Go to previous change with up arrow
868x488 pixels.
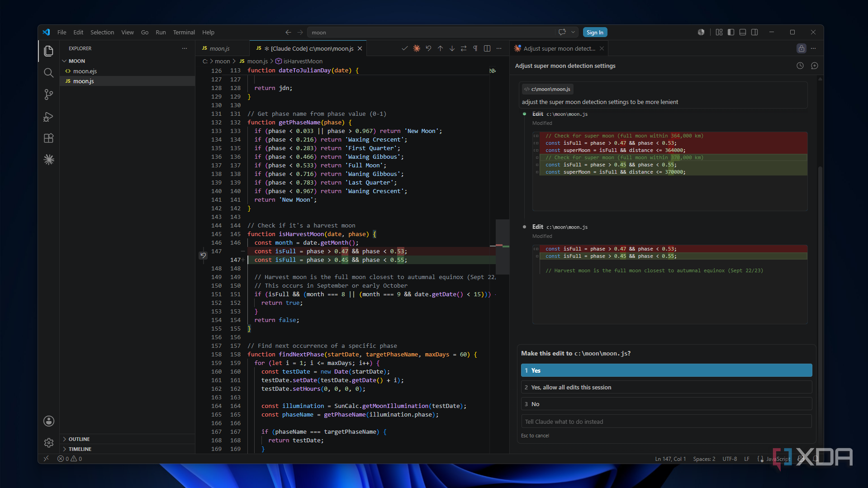[x=440, y=48]
